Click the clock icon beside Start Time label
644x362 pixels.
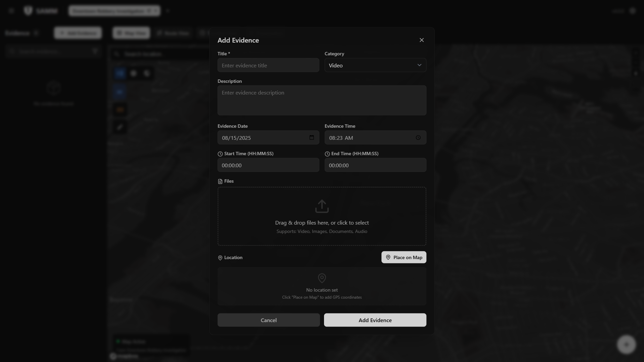point(220,154)
